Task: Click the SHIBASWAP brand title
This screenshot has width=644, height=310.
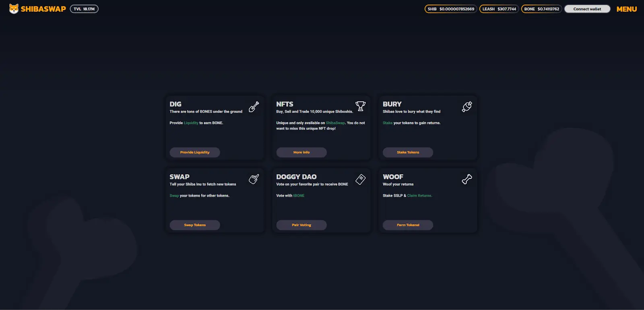Action: (x=43, y=9)
